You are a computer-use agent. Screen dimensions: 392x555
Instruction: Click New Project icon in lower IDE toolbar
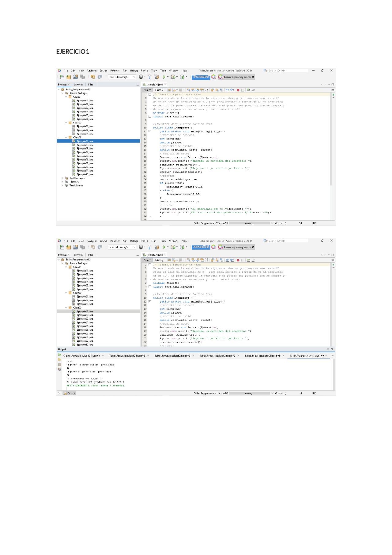tap(69, 247)
